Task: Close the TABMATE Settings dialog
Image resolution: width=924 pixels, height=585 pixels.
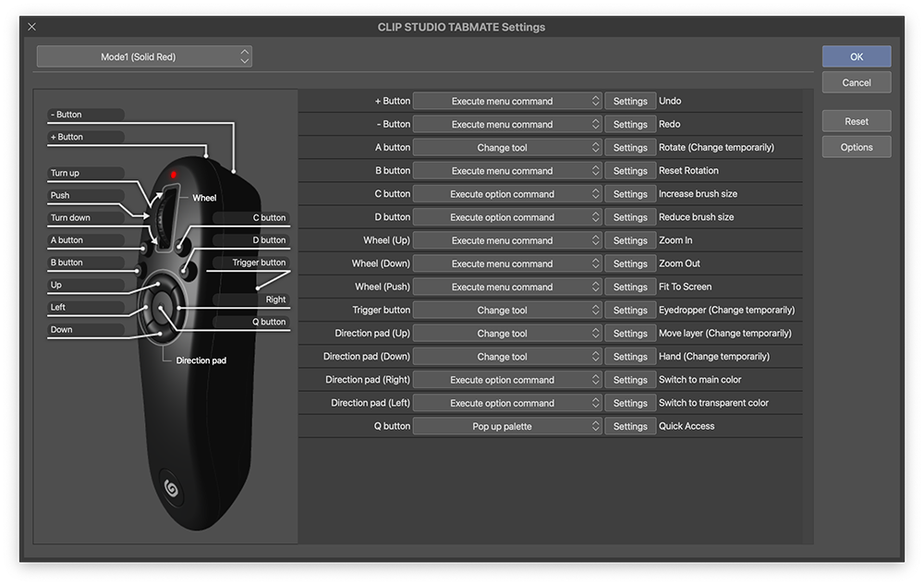Action: 31,27
